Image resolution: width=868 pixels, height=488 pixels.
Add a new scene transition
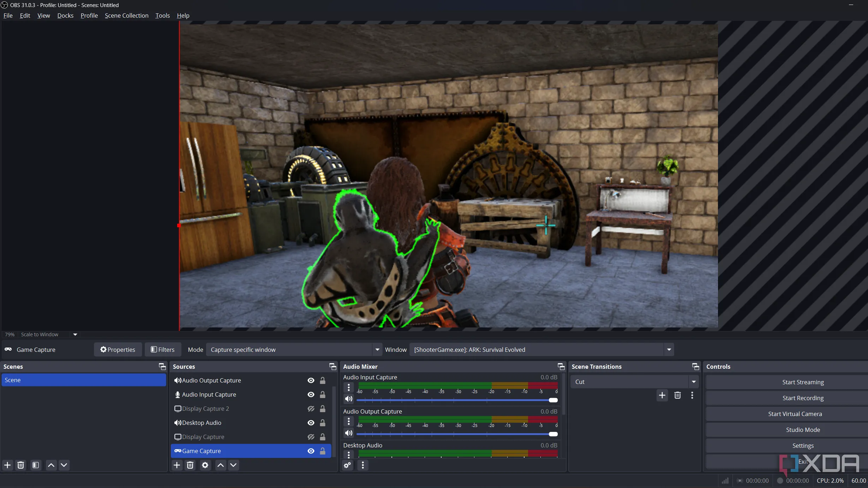tap(662, 395)
